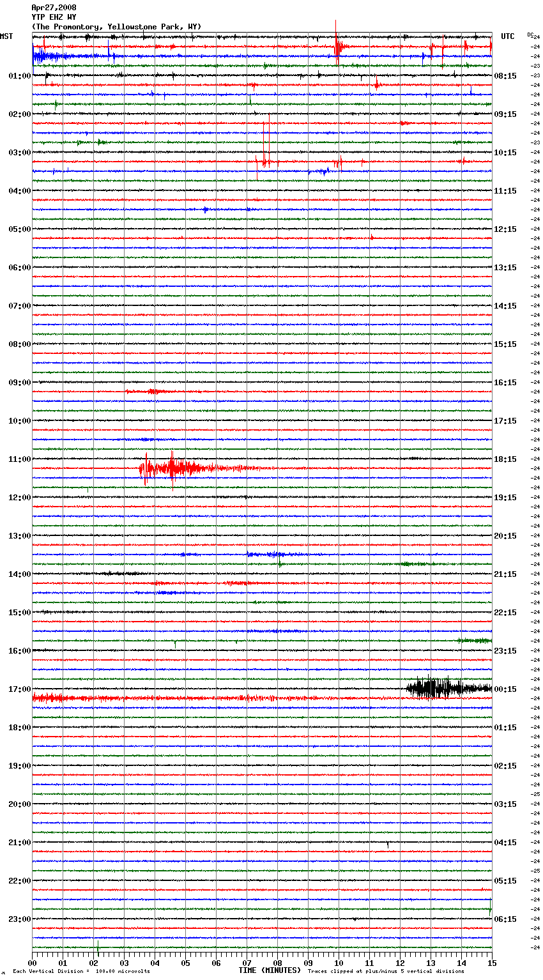
Task: Click 'Traces clipped at plus/minus 5 vertical divisions' note
Action: pyautogui.click(x=386, y=972)
